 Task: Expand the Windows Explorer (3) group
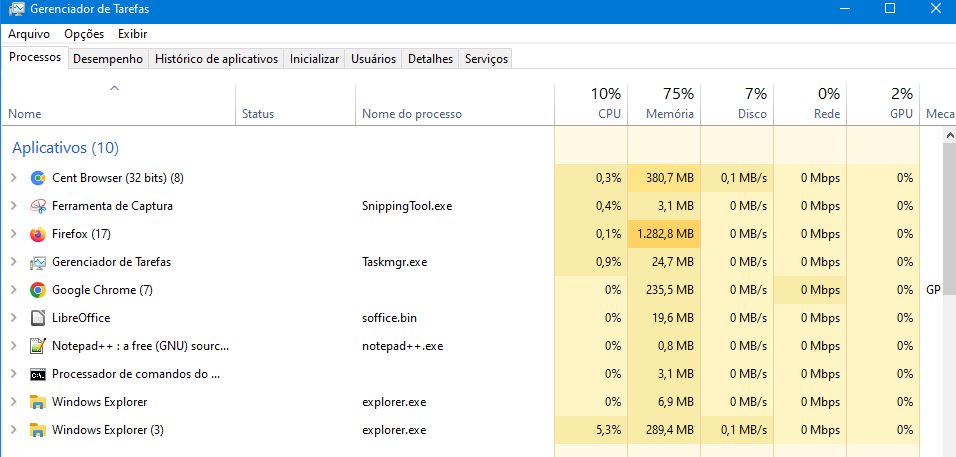coord(13,430)
